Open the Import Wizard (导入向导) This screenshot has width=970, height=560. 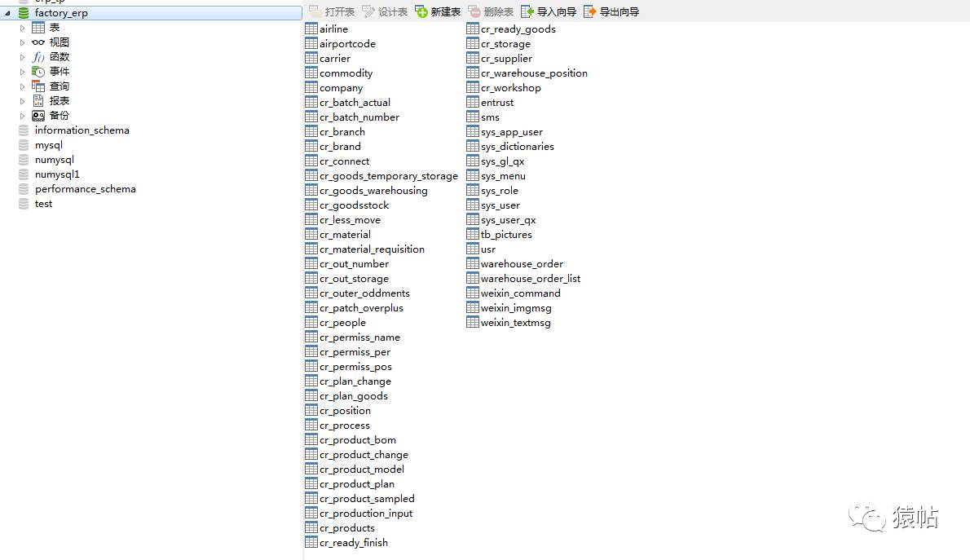pos(549,11)
